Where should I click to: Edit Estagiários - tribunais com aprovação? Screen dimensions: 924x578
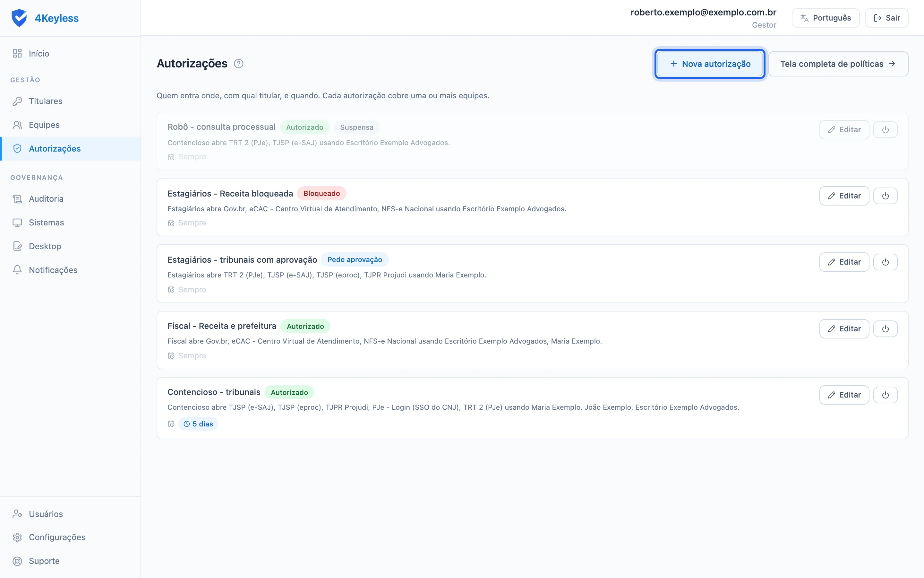pyautogui.click(x=844, y=262)
